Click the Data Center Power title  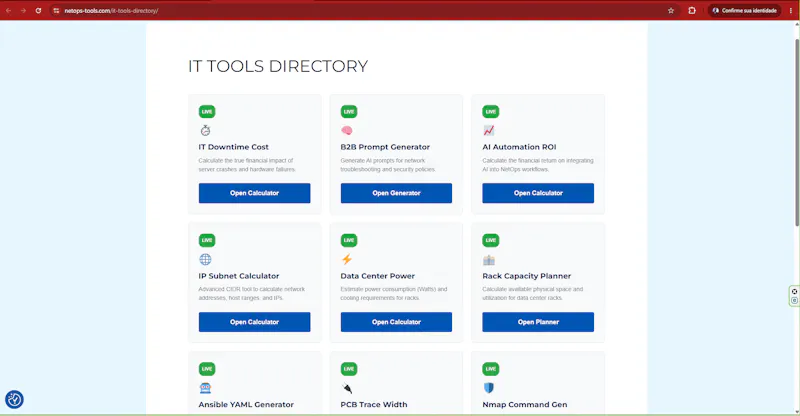point(378,276)
